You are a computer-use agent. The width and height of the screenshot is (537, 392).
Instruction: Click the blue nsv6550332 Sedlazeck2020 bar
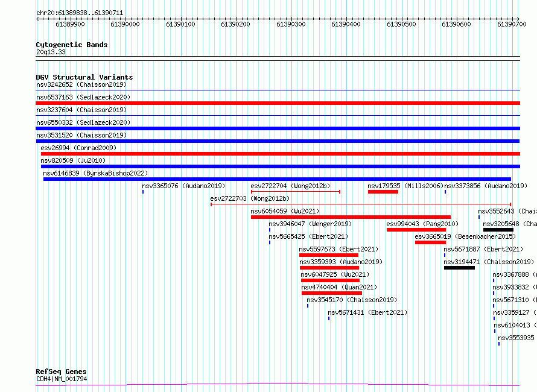coord(278,128)
